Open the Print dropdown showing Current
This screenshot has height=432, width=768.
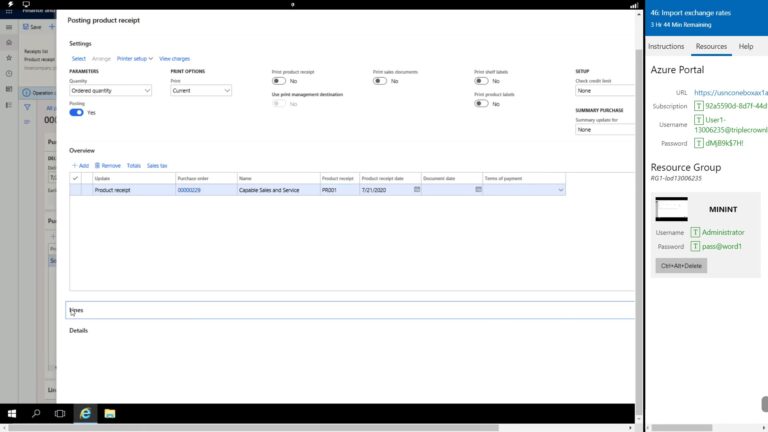coord(201,91)
